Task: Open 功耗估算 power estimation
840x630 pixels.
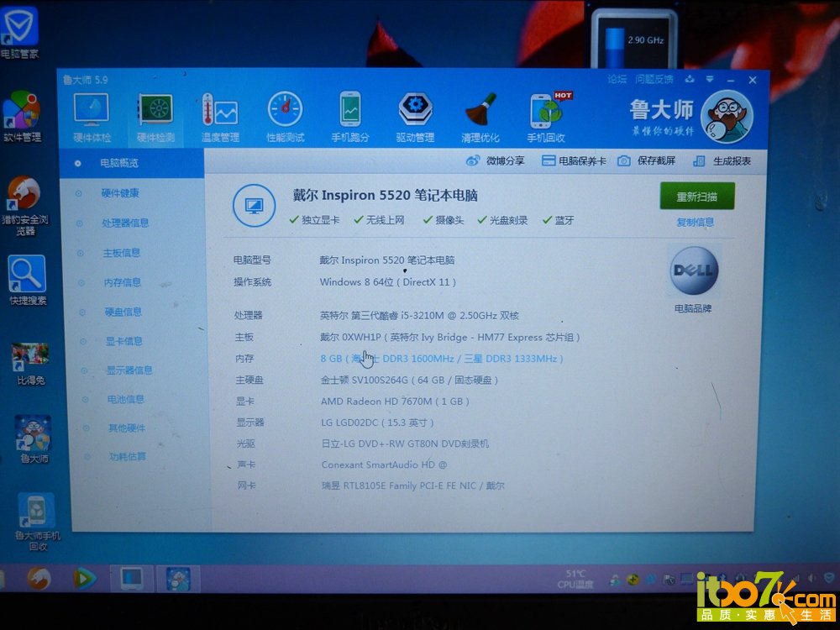Action: 128,456
